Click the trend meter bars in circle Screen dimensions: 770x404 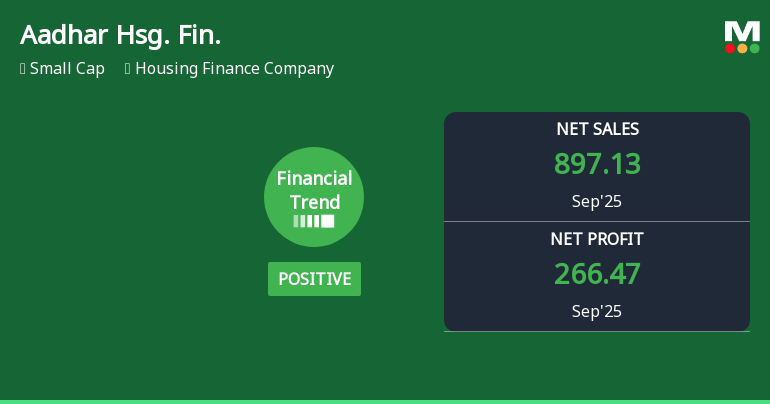click(314, 221)
